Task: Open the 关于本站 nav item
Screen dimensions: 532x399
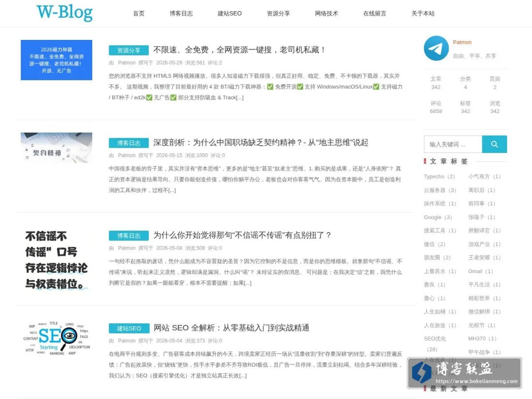Action: click(x=423, y=13)
